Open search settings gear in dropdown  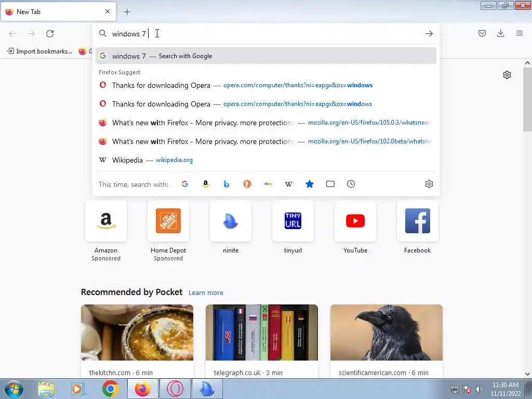pyautogui.click(x=429, y=184)
